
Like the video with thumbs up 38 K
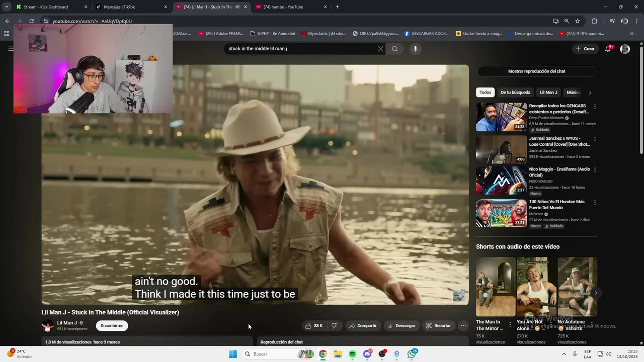click(x=314, y=326)
